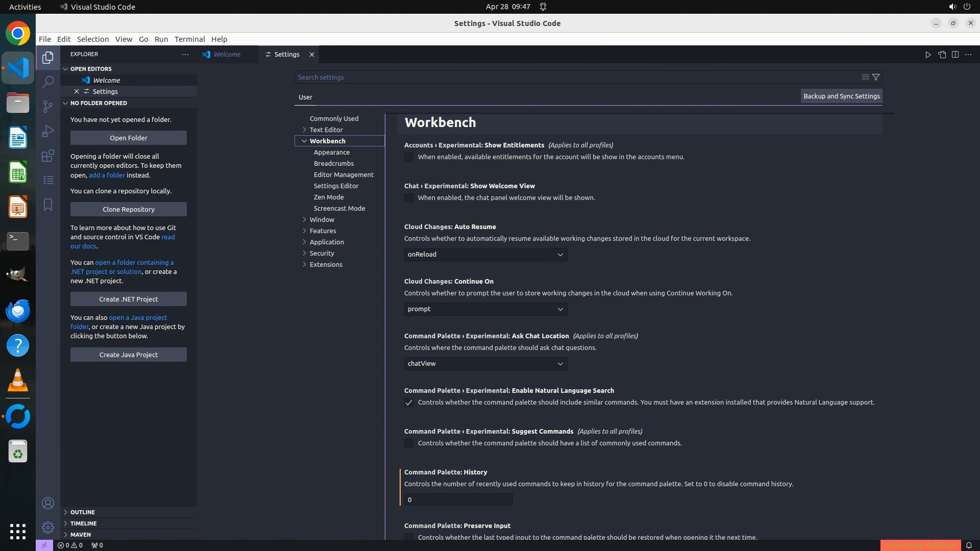Viewport: 980px width, 551px height.
Task: Open the Extensions view icon
Action: click(x=48, y=156)
